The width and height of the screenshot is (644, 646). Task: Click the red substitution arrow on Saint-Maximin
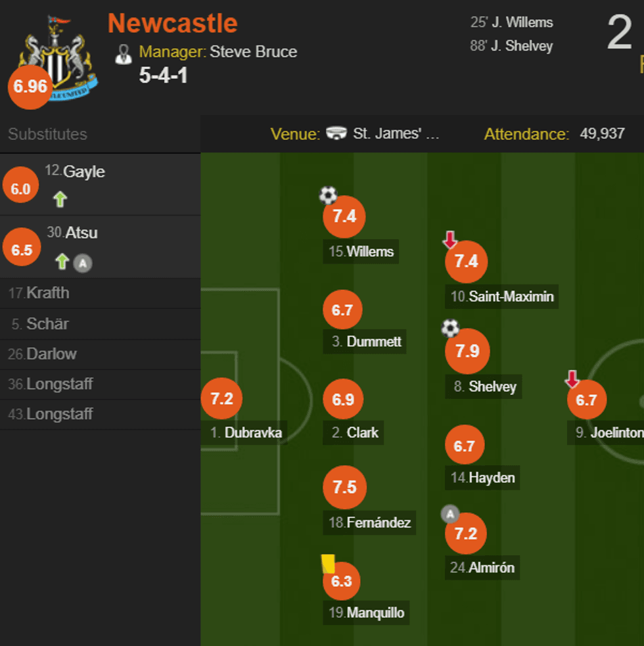[450, 240]
